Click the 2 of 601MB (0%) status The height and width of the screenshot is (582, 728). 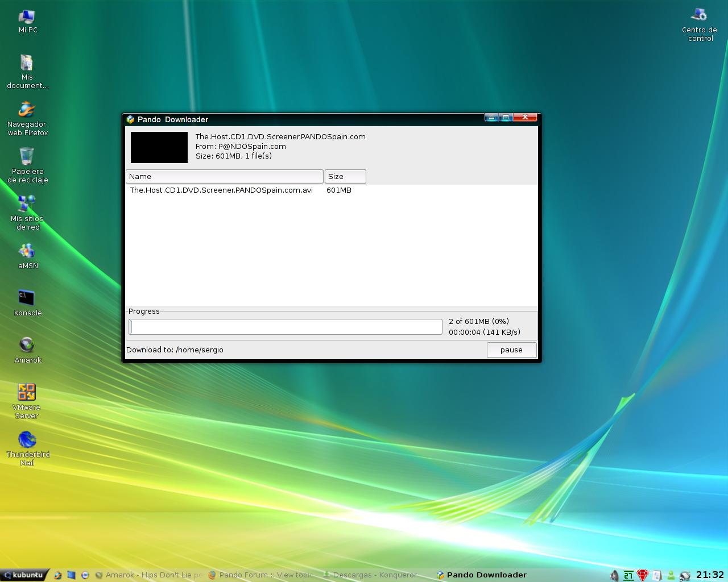479,322
